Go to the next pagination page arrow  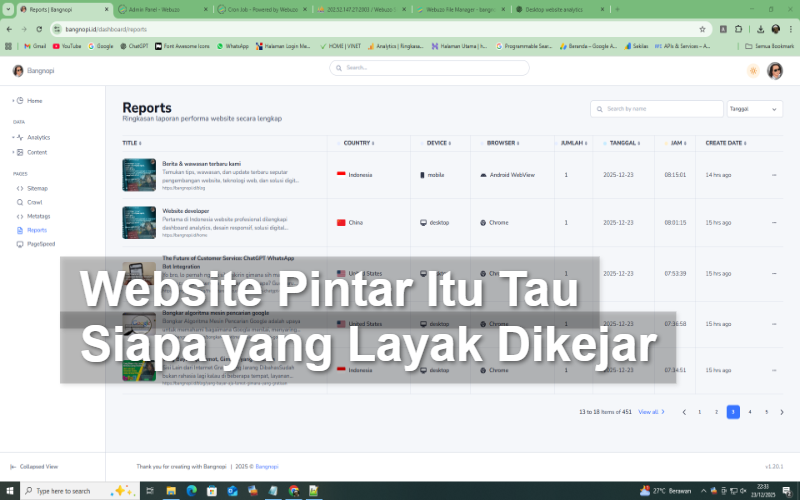782,411
